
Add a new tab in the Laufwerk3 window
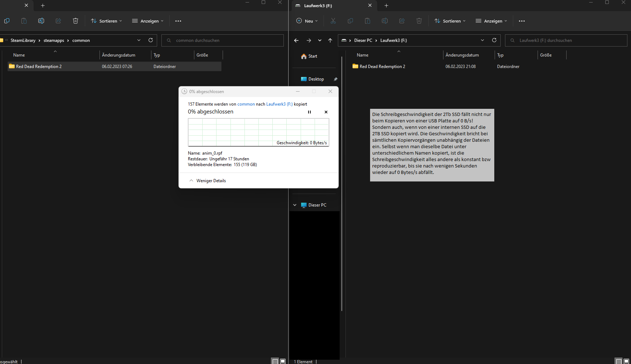[386, 5]
